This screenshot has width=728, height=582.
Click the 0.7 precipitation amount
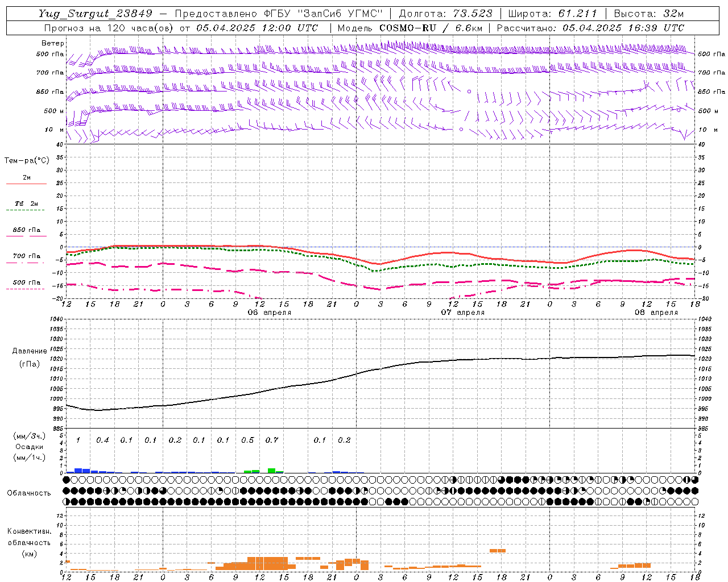pyautogui.click(x=272, y=440)
